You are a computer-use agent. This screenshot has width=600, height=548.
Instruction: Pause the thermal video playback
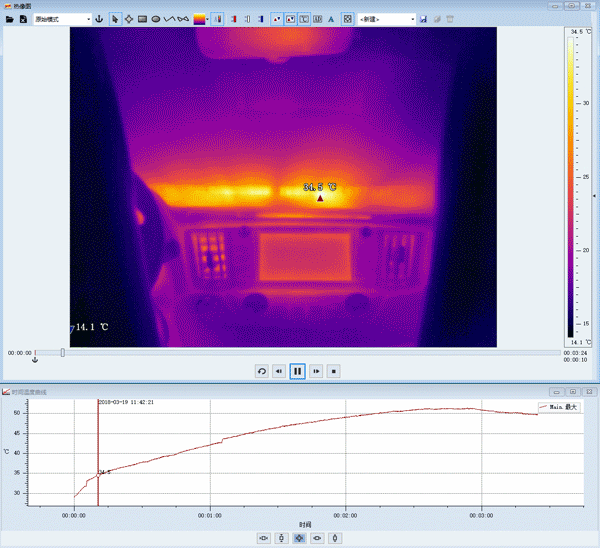click(297, 371)
